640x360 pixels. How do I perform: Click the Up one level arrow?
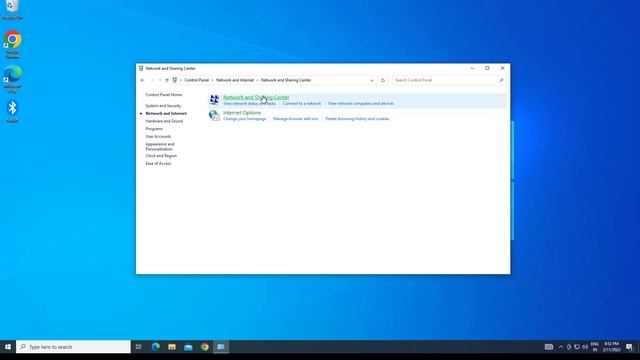(167, 80)
